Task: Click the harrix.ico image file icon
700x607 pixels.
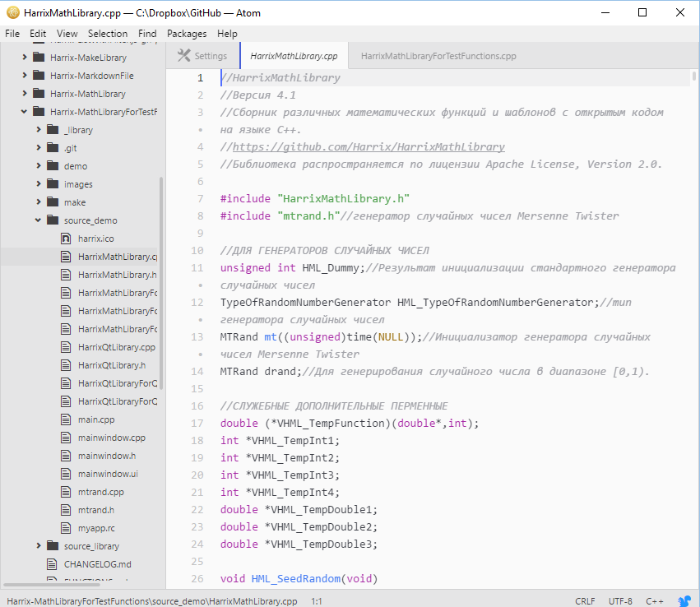Action: (66, 239)
